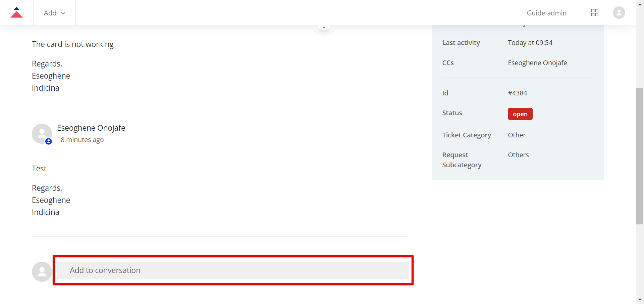Screen dimensions: 644x304
Task: Click the 18 minutes ago timestamp
Action: pyautogui.click(x=80, y=140)
